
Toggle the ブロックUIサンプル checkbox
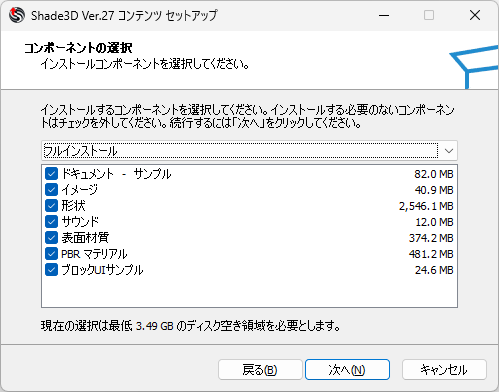tap(51, 270)
